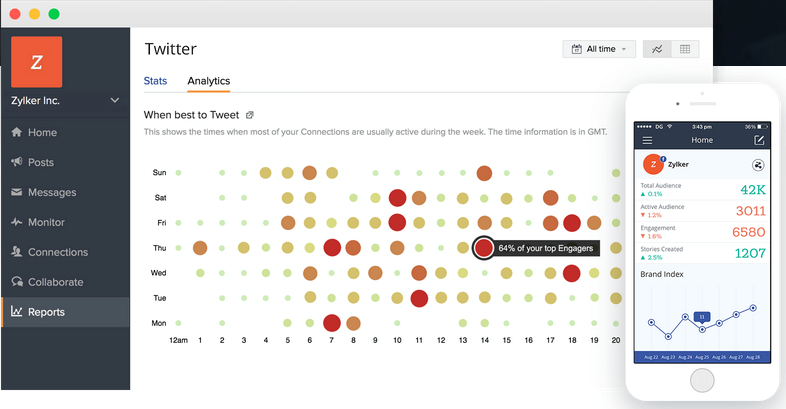The image size is (786, 409).
Task: Tap the Engagement 6580 value
Action: tap(749, 232)
